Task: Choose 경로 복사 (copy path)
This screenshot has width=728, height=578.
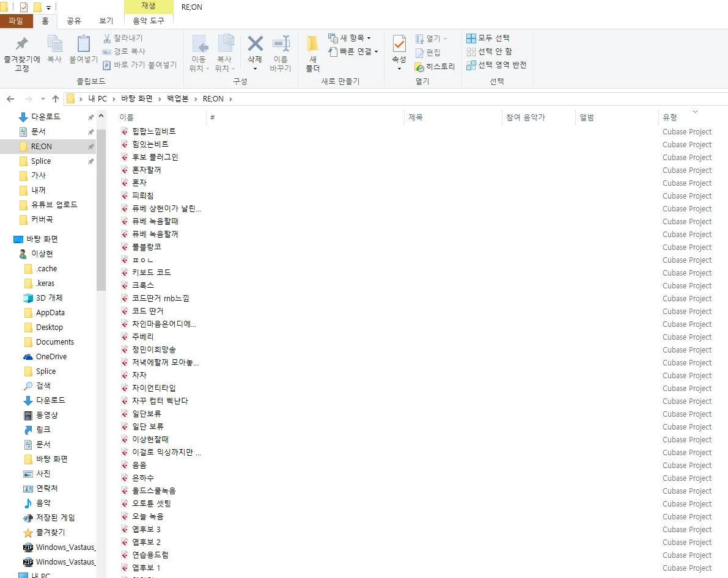Action: coord(124,51)
